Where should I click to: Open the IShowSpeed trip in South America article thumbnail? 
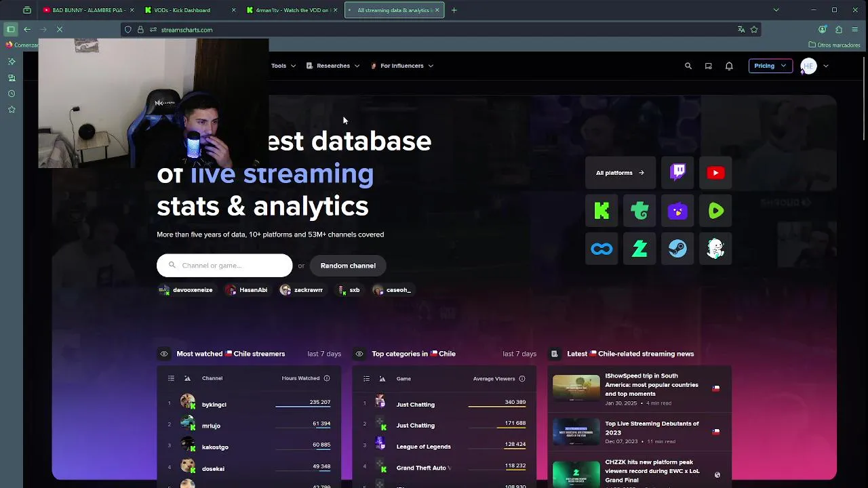click(x=576, y=388)
